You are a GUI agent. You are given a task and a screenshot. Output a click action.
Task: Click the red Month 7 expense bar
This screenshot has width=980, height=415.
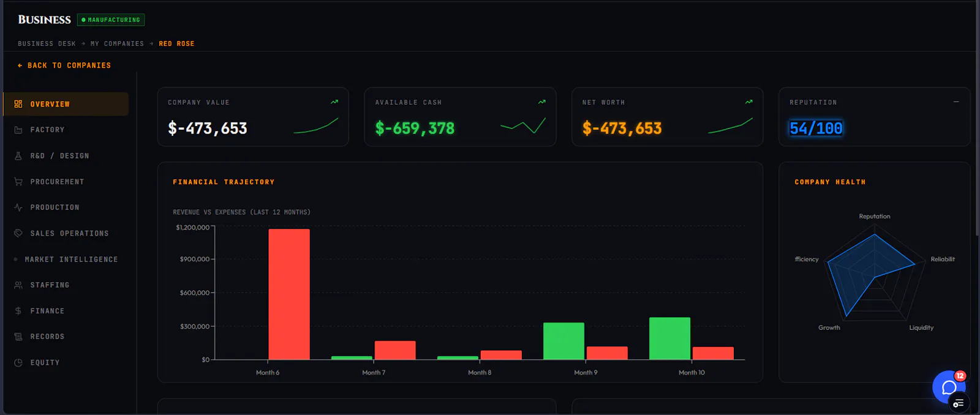coord(395,350)
